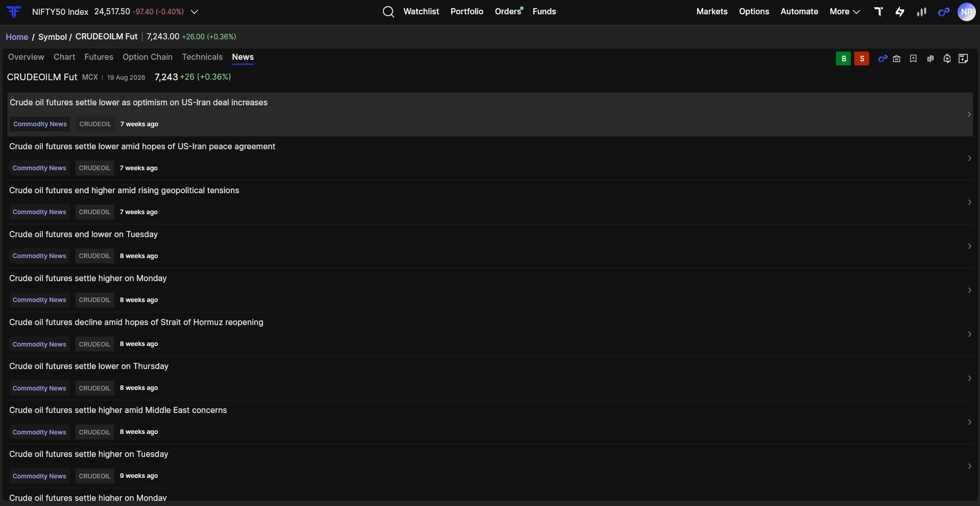980x506 pixels.
Task: Open the NP profile avatar
Action: pyautogui.click(x=966, y=12)
